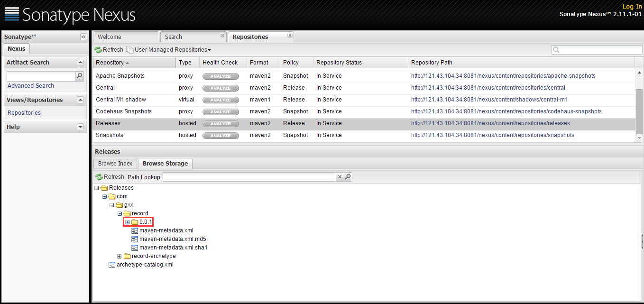Screen dimensions: 644x304
Task: Click the Releases root folder icon
Action: (x=104, y=188)
